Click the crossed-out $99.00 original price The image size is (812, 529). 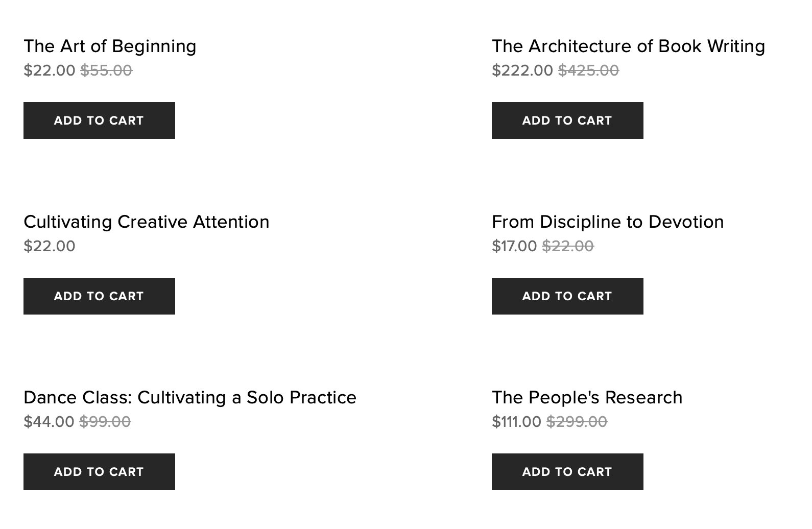click(x=105, y=421)
